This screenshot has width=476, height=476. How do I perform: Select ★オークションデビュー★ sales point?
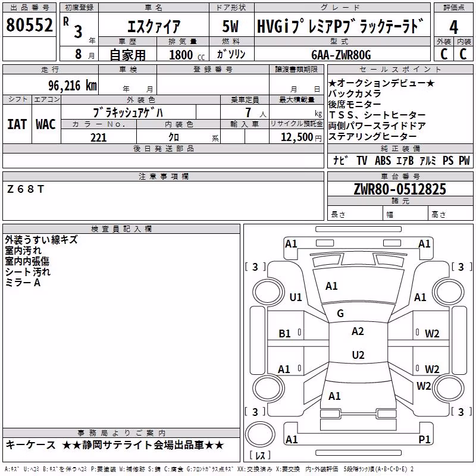[x=381, y=83]
